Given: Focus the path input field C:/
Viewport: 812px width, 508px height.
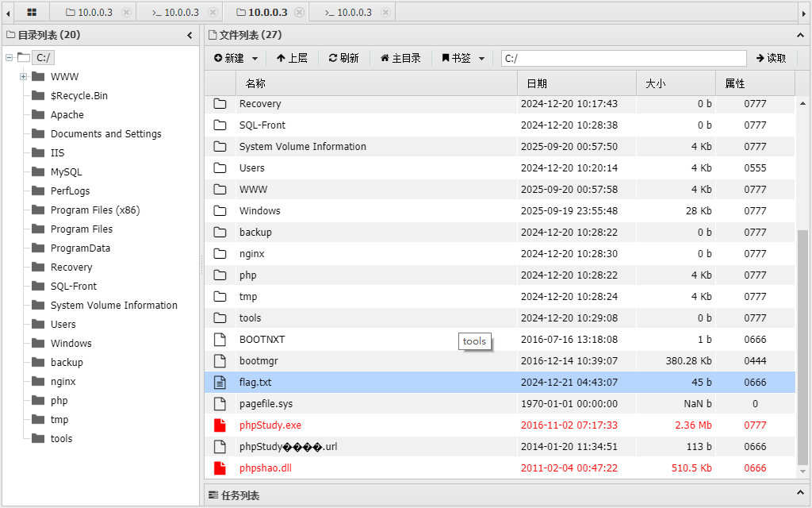Looking at the screenshot, I should 623,59.
